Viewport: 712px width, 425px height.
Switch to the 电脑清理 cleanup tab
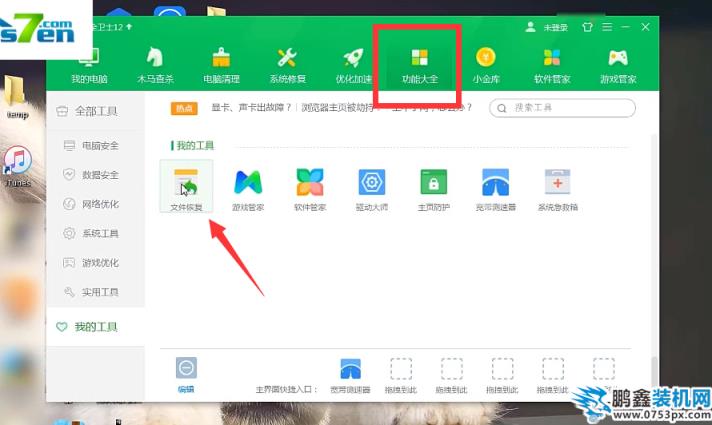coord(221,66)
